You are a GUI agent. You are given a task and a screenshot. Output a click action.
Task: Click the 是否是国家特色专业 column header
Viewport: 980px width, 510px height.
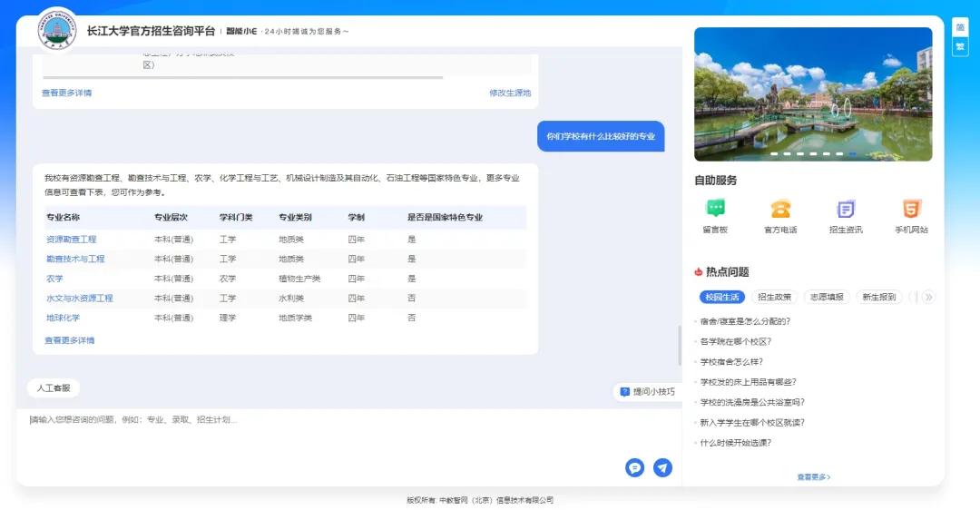coord(445,218)
